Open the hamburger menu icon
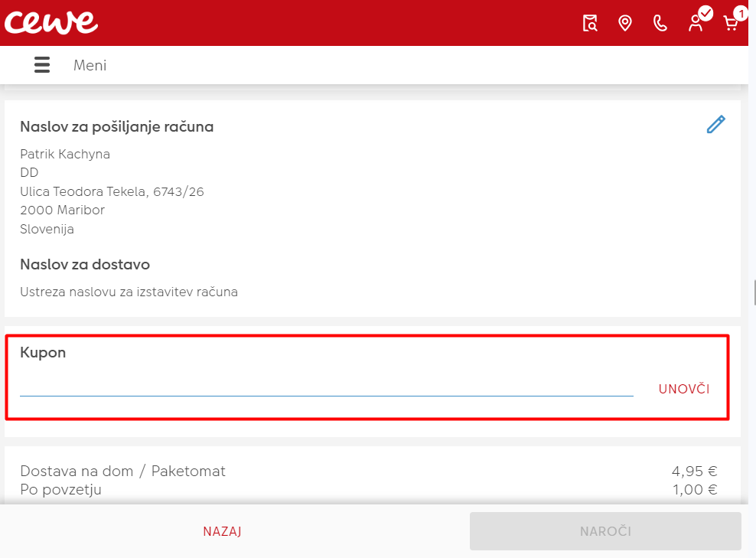Image resolution: width=756 pixels, height=558 pixels. [42, 65]
